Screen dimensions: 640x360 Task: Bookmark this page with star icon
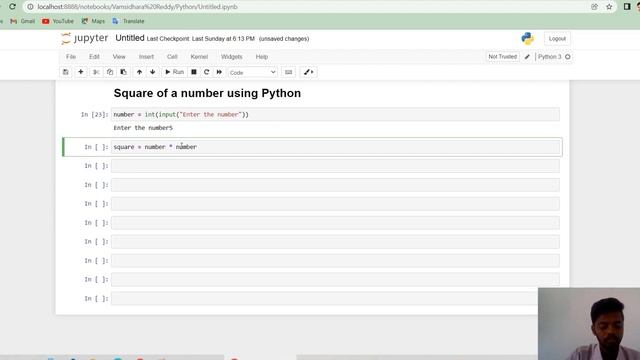click(x=609, y=7)
